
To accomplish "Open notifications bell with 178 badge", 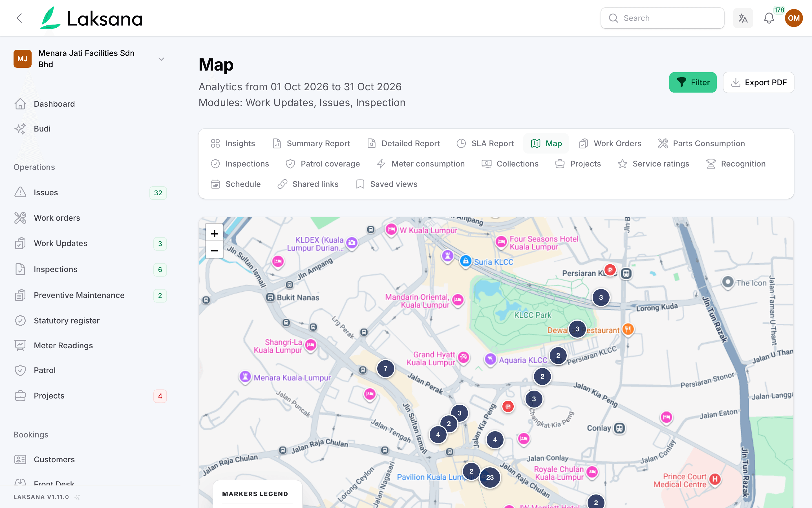I will [x=769, y=18].
